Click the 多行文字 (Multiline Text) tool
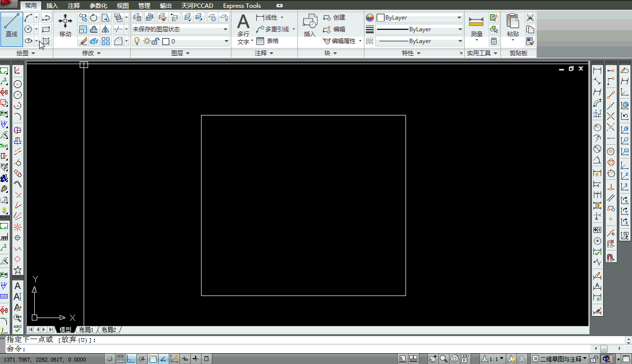Viewport: 632px width, 364px height. click(244, 29)
